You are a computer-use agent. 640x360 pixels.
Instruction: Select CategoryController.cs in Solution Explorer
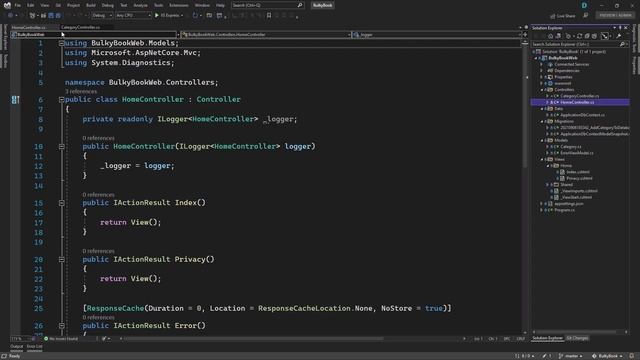coord(580,96)
